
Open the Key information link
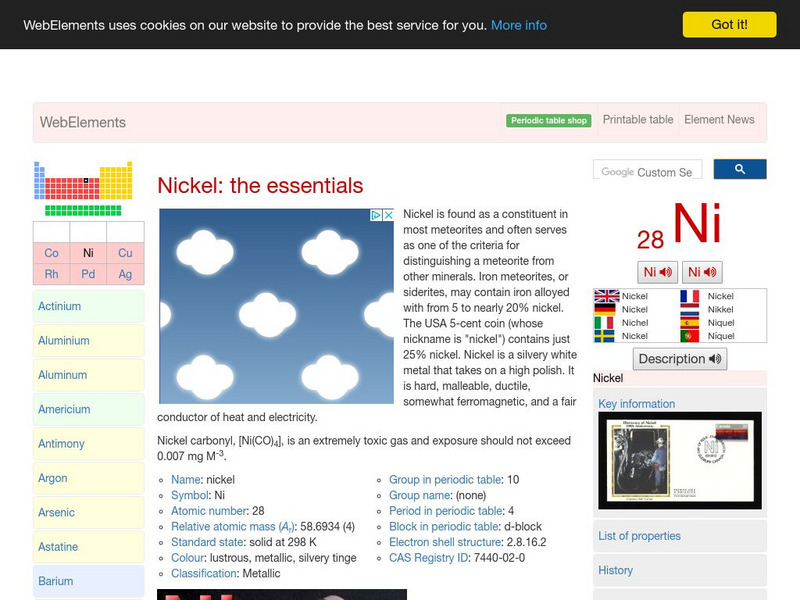tap(636, 404)
